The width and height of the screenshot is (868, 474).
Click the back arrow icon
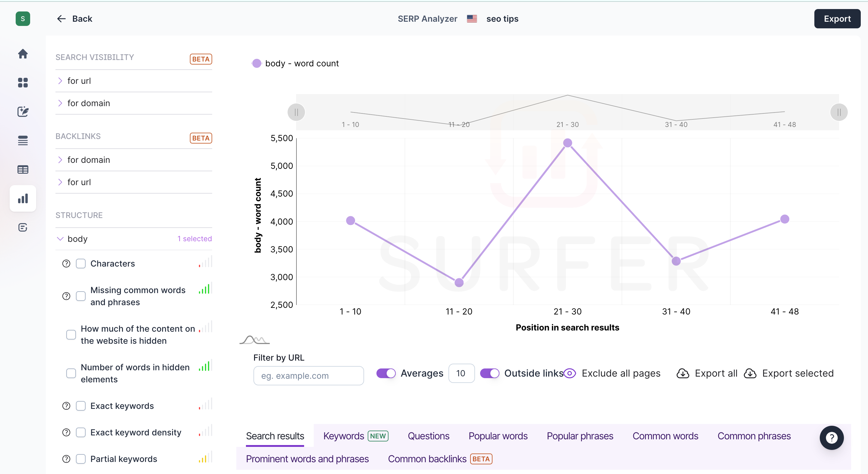tap(61, 18)
